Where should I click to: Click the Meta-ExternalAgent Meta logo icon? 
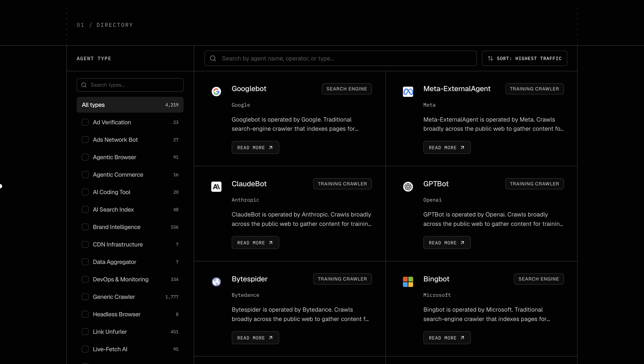[x=408, y=92]
